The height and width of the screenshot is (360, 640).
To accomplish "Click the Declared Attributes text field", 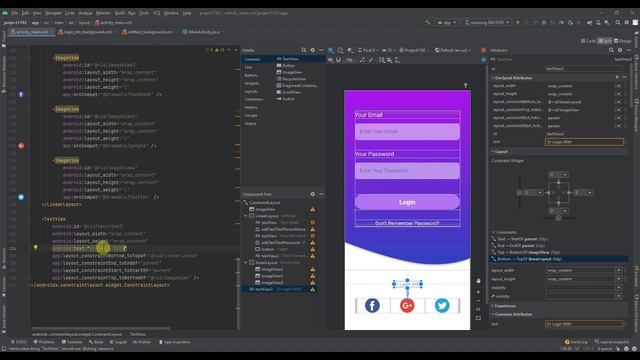I will coord(584,142).
